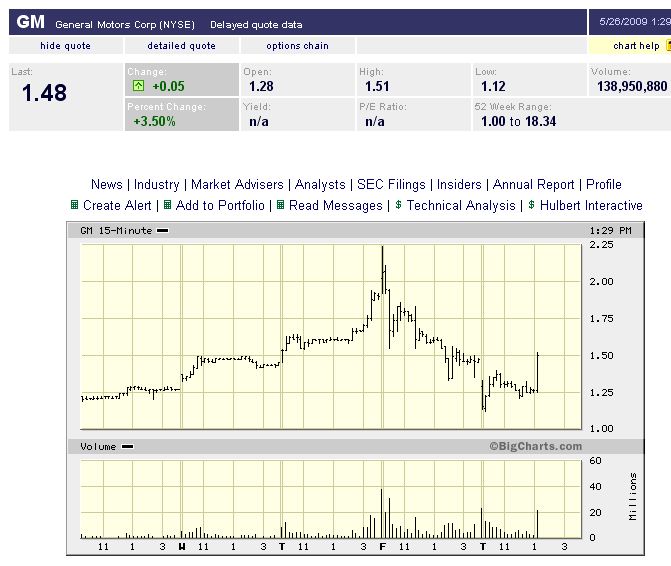Click the 1:29 PM chart timestamp
The height and width of the screenshot is (566, 671).
pos(610,231)
